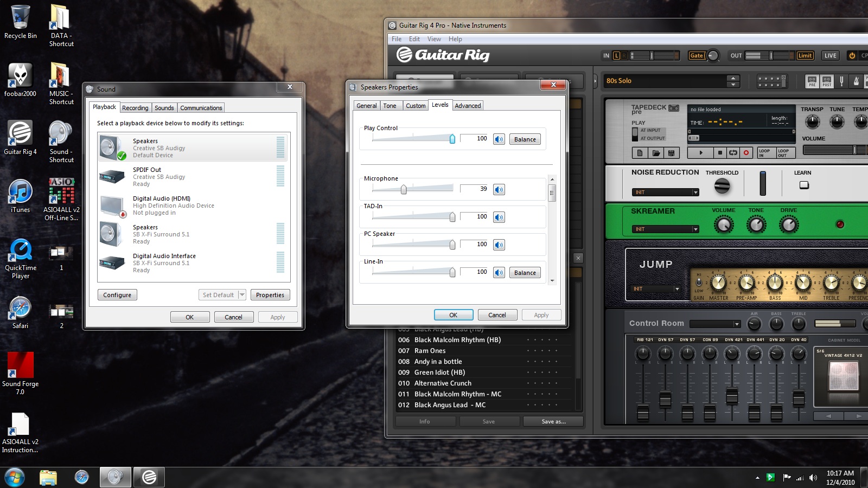The image size is (868, 488).
Task: Play the Tapedeck file
Action: [700, 153]
